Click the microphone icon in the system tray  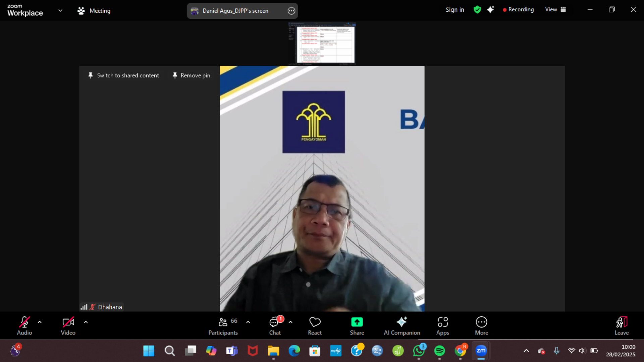coord(556,351)
